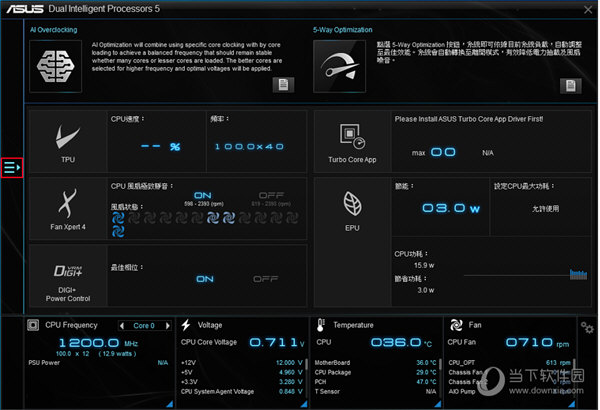This screenshot has width=600, height=410.
Task: Open the TPU panel
Action: 68,142
